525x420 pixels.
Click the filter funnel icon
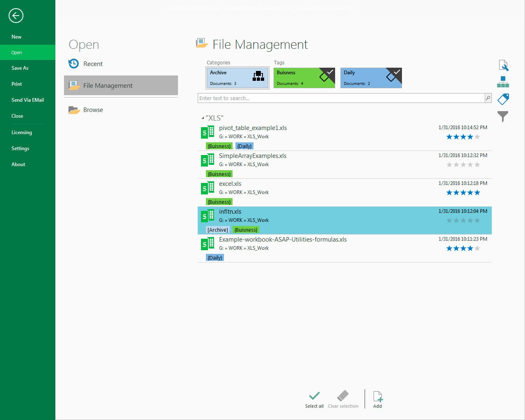pos(503,116)
